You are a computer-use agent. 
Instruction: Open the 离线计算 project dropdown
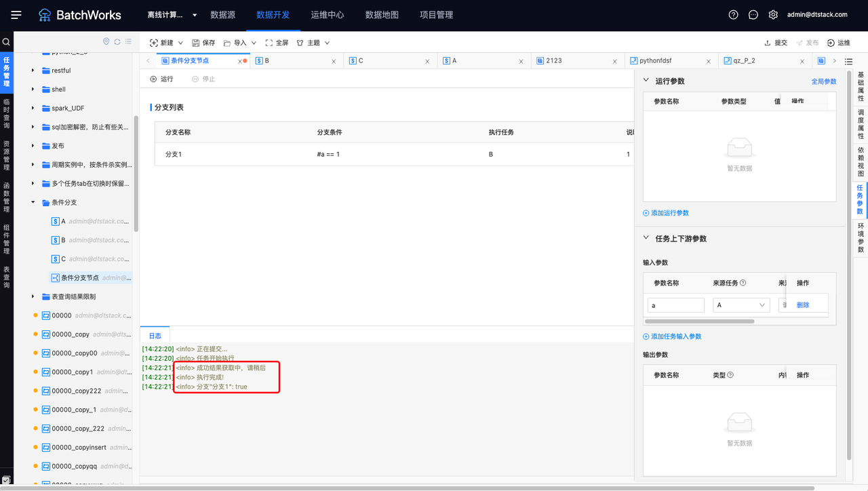(172, 15)
